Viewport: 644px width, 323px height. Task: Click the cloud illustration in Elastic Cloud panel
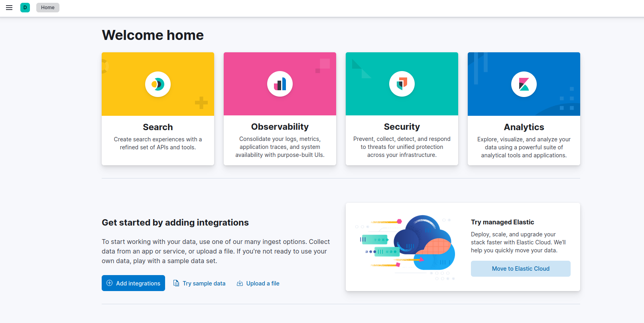pyautogui.click(x=405, y=248)
